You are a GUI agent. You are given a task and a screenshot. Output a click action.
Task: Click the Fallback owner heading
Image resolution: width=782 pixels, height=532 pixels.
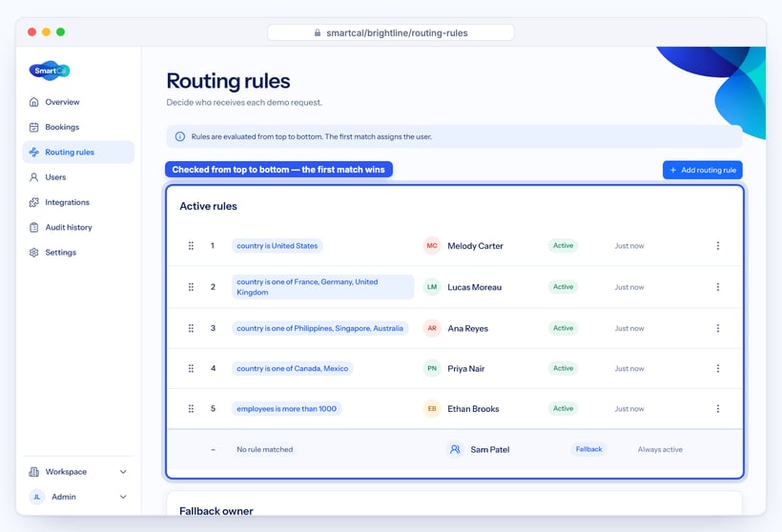click(216, 511)
